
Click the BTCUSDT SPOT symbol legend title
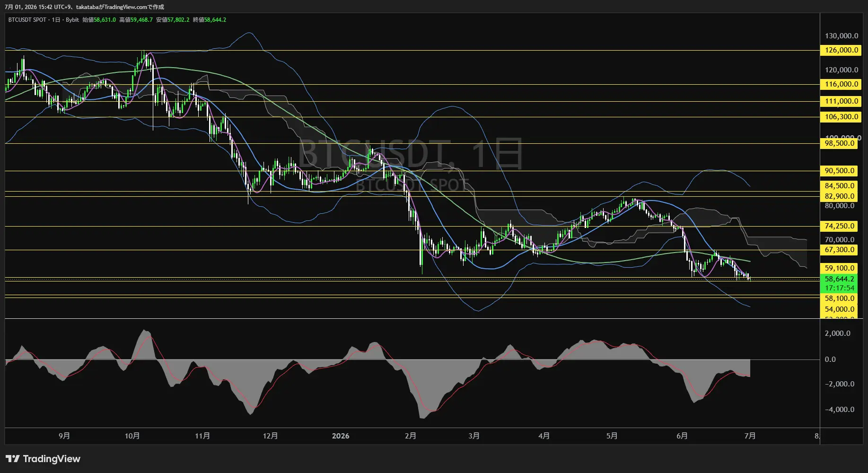coord(27,20)
